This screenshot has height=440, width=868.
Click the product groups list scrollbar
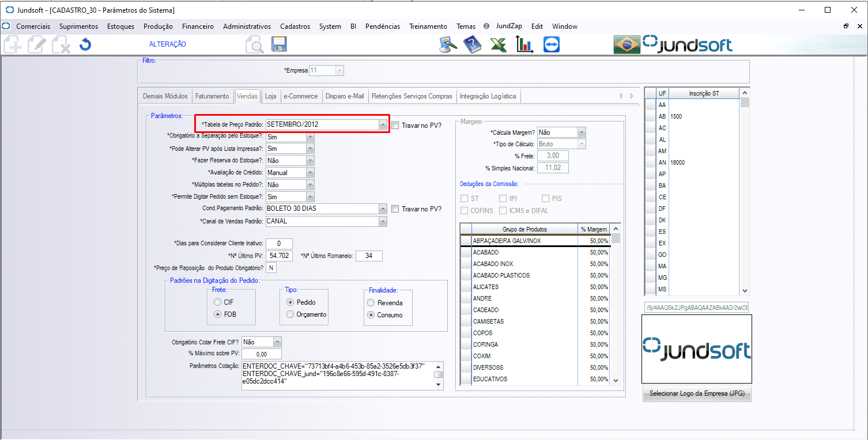[x=616, y=305]
